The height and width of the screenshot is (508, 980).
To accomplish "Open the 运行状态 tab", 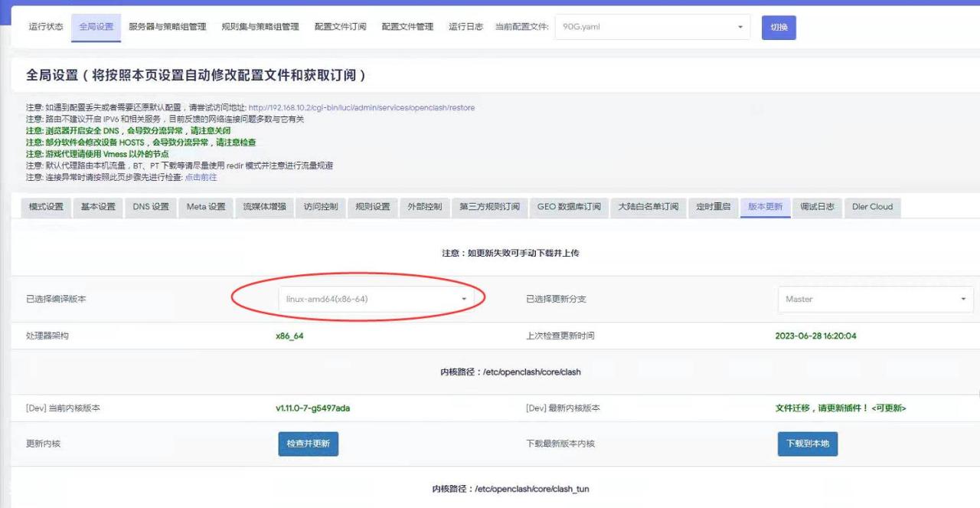I will tap(46, 27).
